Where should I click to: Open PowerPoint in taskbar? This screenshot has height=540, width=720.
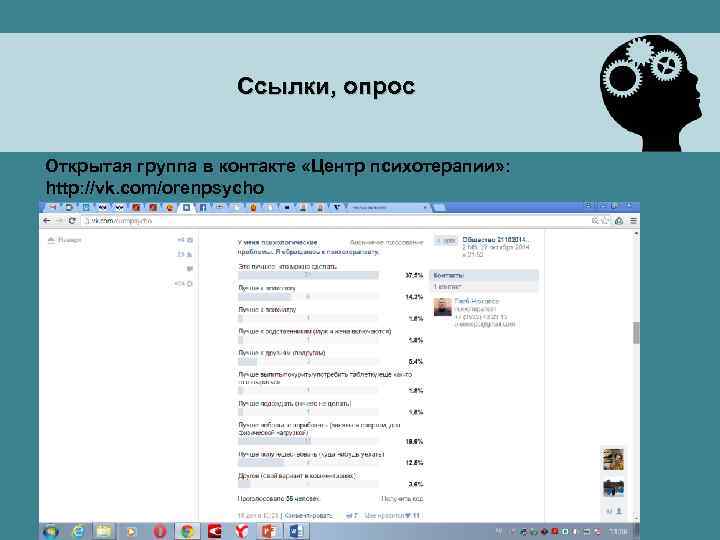pyautogui.click(x=269, y=531)
